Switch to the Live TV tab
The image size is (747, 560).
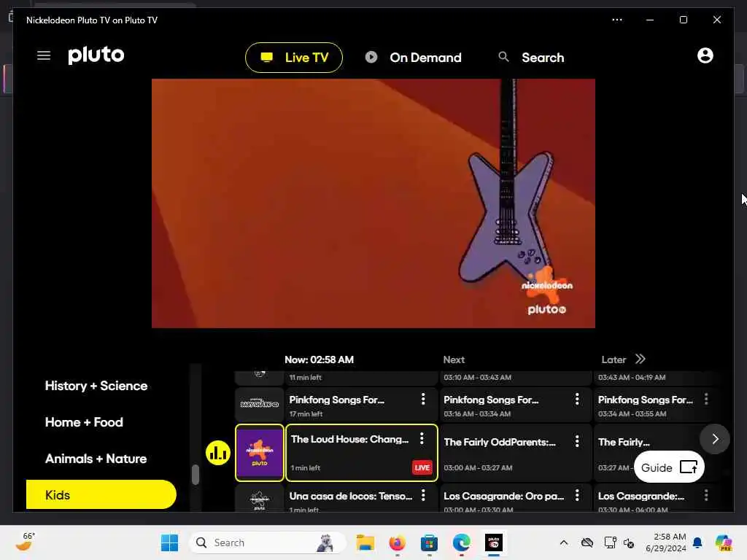pyautogui.click(x=294, y=58)
